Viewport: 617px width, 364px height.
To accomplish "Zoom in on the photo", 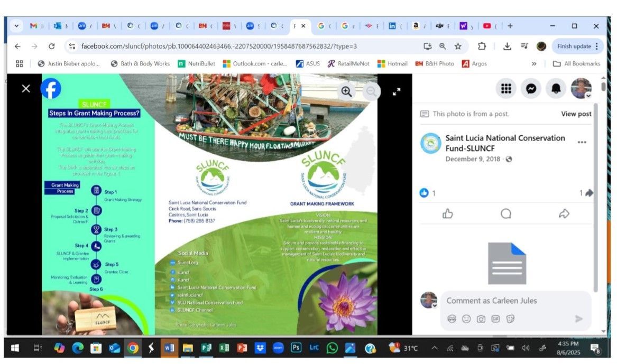I will (346, 91).
